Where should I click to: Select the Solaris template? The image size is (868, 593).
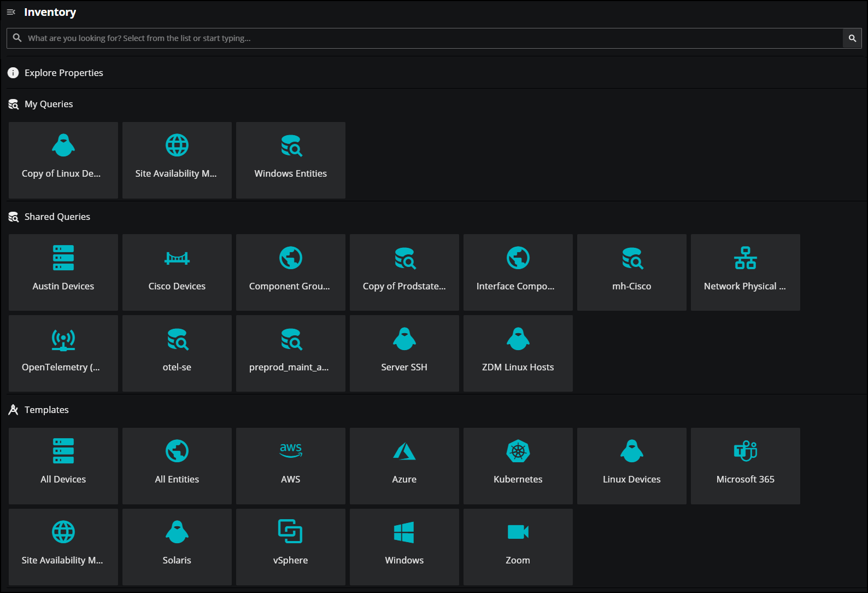pos(177,547)
